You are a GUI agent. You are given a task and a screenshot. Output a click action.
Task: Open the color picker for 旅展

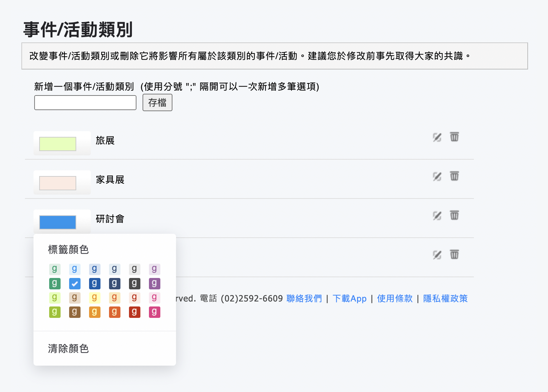(57, 144)
